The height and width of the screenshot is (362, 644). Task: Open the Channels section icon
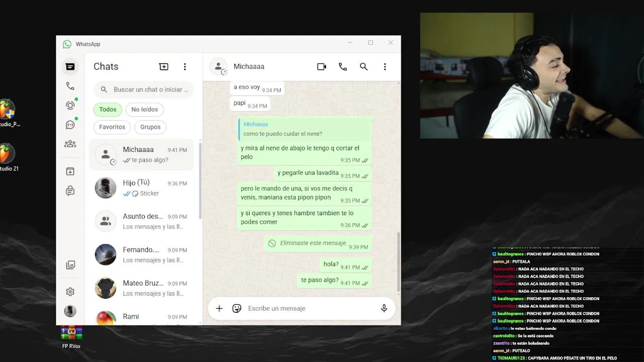pyautogui.click(x=70, y=125)
